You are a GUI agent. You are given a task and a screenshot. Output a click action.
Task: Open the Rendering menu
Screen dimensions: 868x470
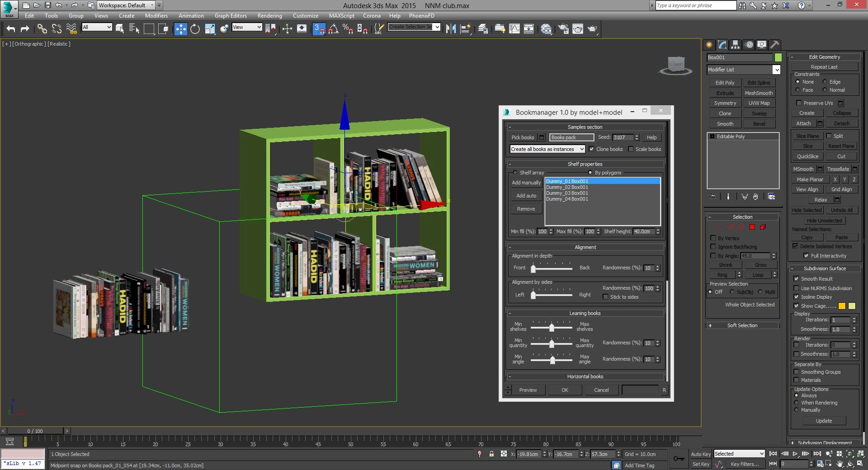(x=269, y=16)
